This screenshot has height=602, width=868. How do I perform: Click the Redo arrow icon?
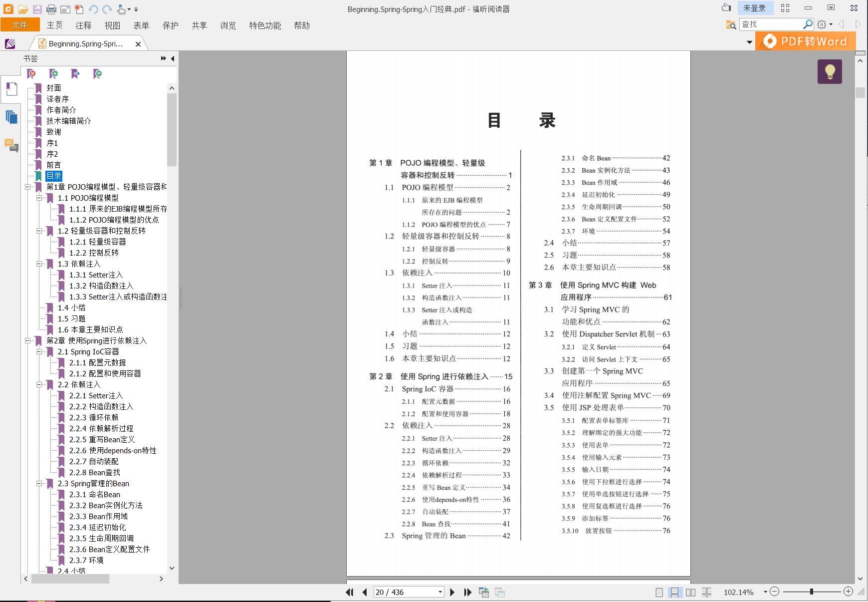tap(107, 9)
